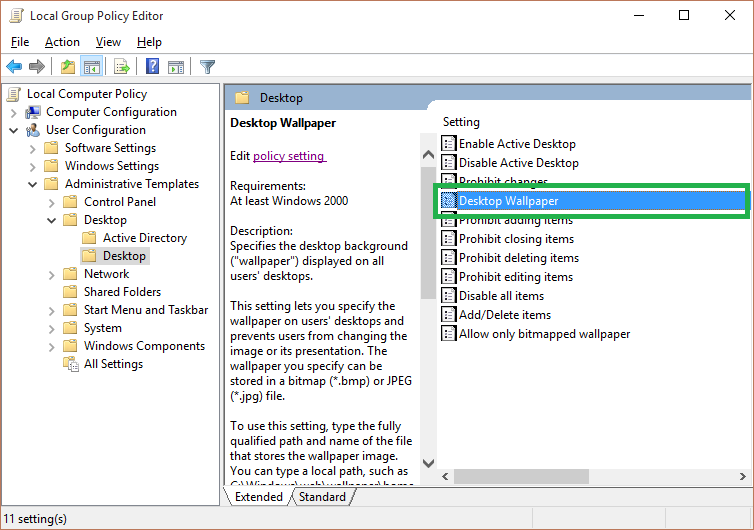Expand the Network node
This screenshot has height=530, width=754.
[51, 275]
